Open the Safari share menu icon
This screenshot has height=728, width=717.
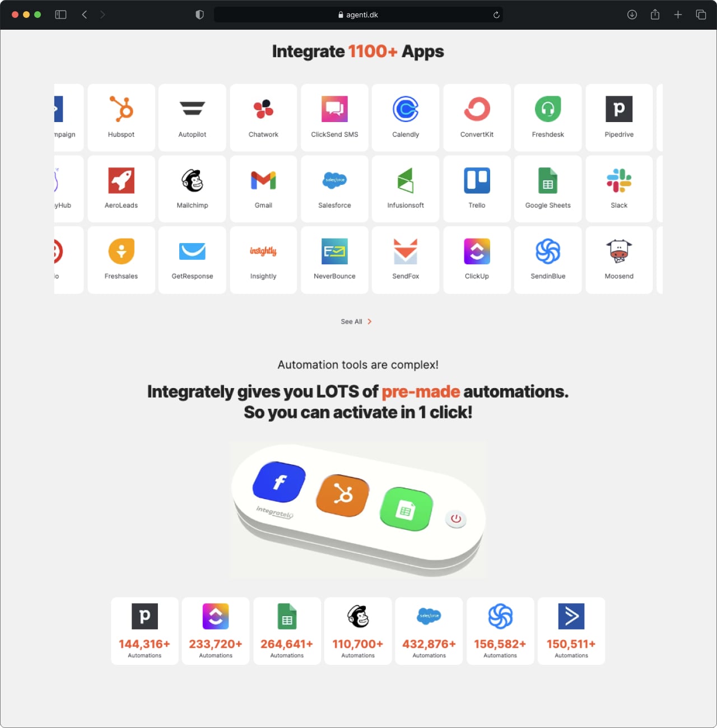[x=655, y=15]
